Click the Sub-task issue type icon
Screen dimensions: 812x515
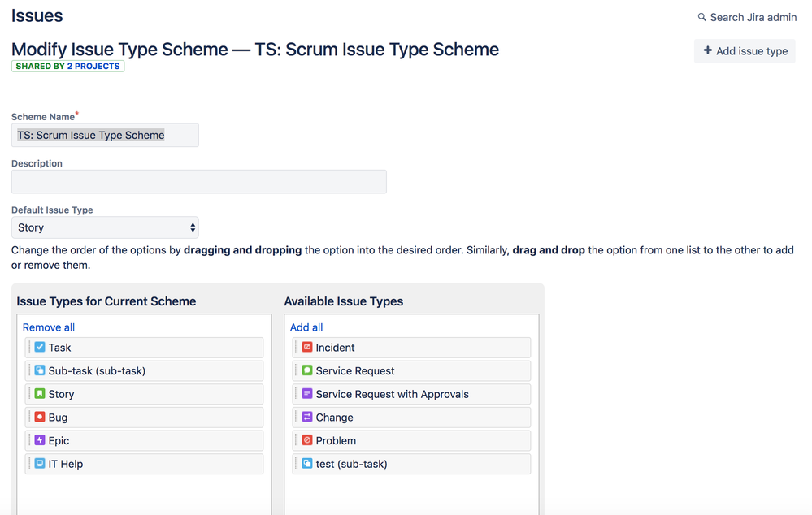40,370
